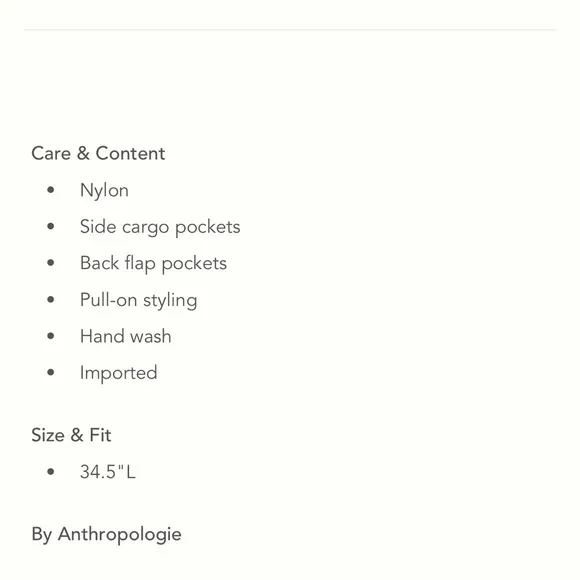Click the Imported list item
Screen dimensions: 580x580
coord(119,373)
